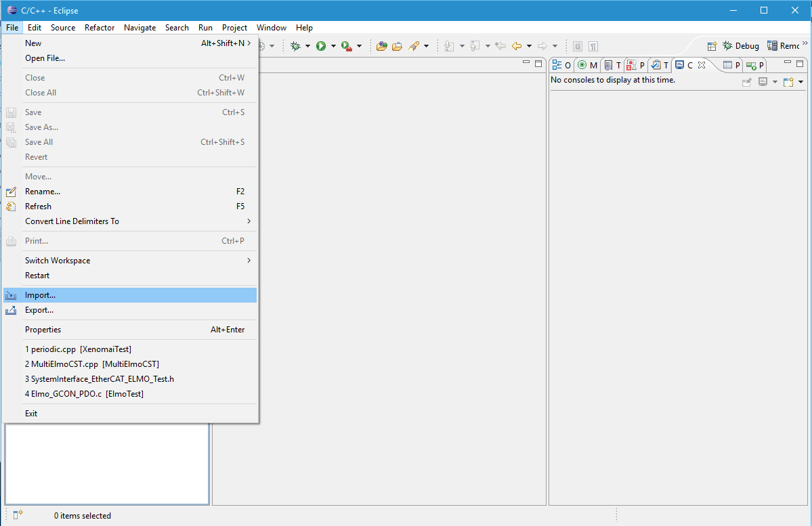812x526 pixels.
Task: Click the Next Annotation down-arrow icon
Action: (x=449, y=46)
